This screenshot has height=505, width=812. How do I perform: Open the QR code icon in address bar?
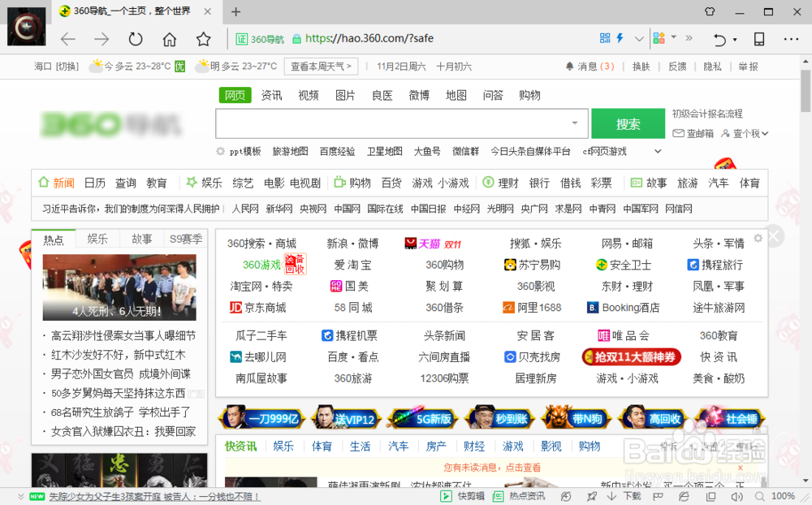coord(605,38)
